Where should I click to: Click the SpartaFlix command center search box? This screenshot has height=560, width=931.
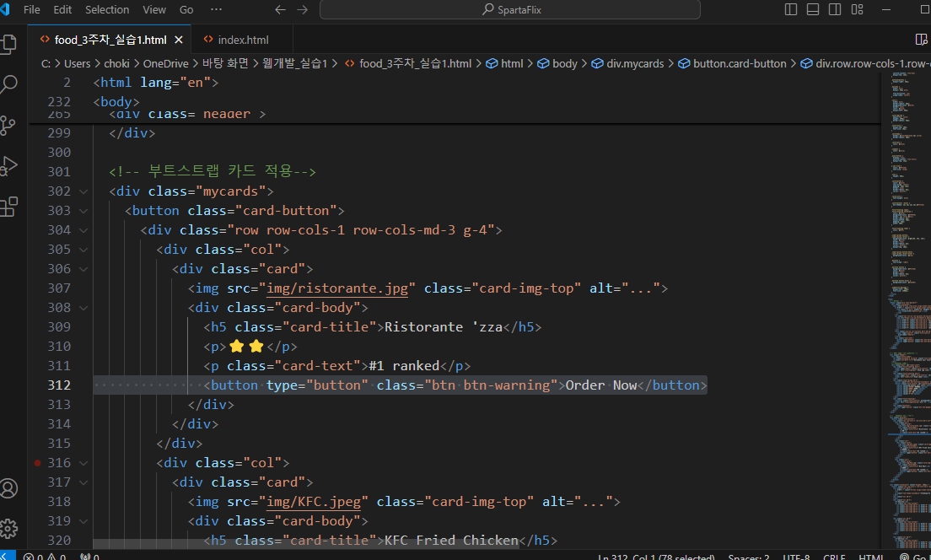click(x=510, y=9)
